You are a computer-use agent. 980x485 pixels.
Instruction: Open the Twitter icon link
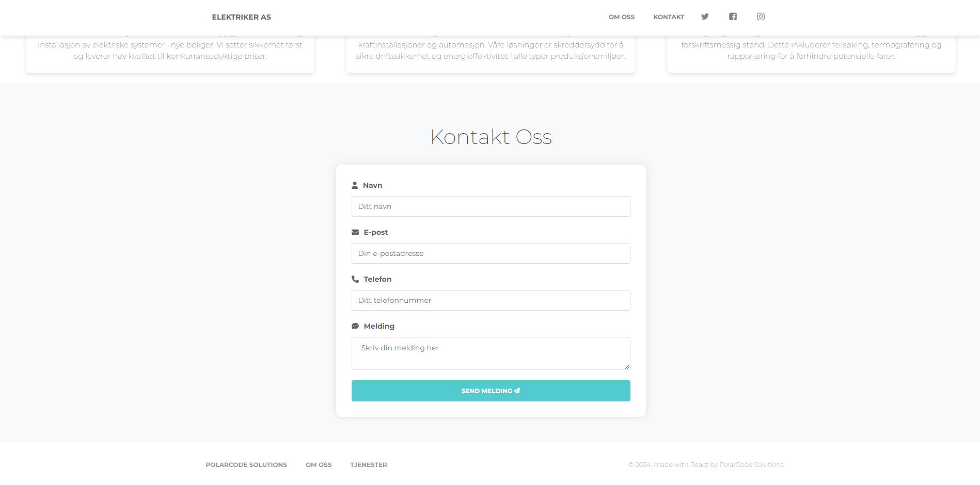[x=705, y=17]
